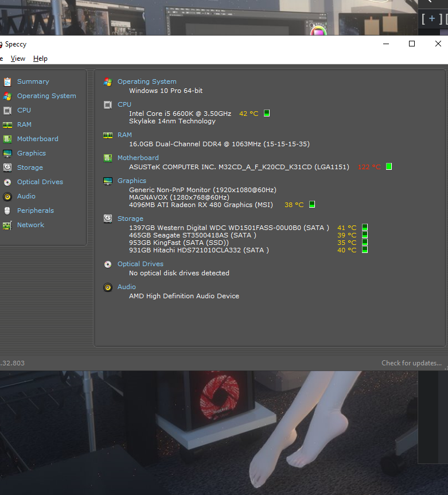The image size is (448, 495).
Task: Click the monitor icon beside Graphics heading
Action: [x=108, y=181]
